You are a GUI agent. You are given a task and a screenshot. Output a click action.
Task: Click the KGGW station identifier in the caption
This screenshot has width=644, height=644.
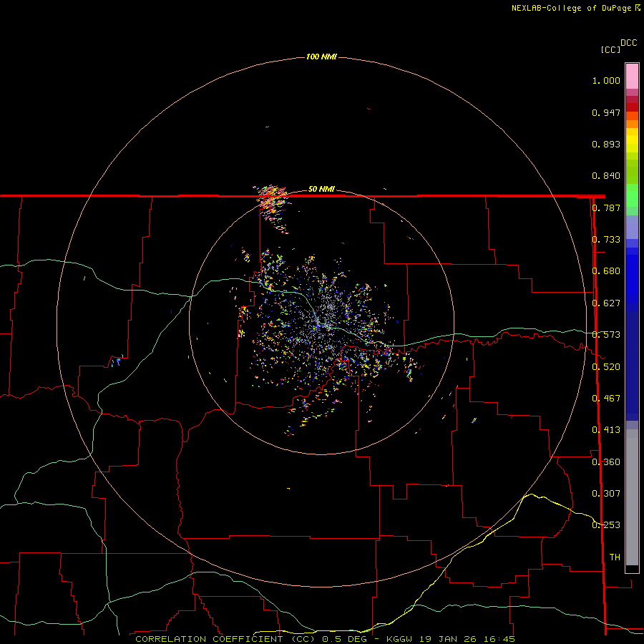click(399, 639)
